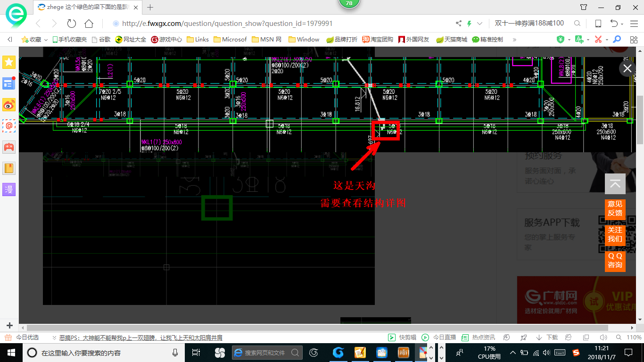
Task: Open the sidebar 漫 comics icon
Action: pos(9,189)
